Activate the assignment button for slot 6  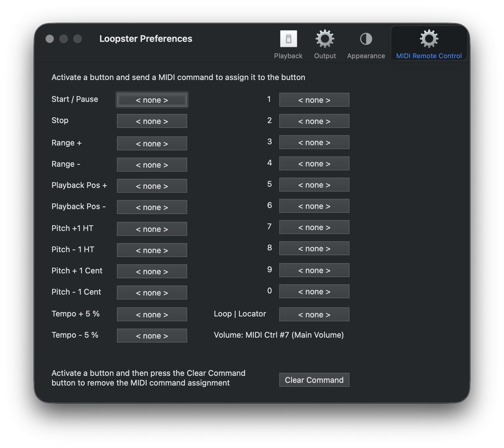314,206
